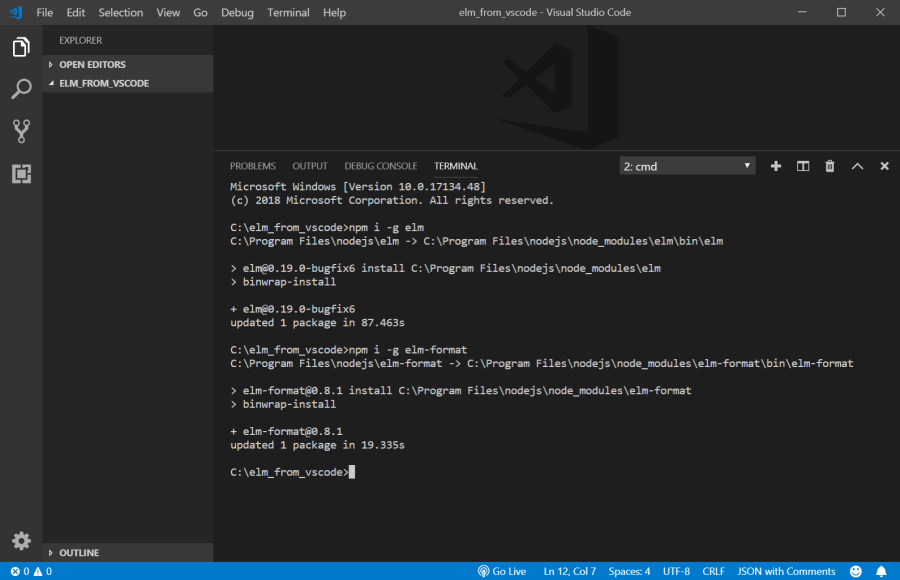
Task: Change language mode JSON with Comments
Action: (x=786, y=572)
